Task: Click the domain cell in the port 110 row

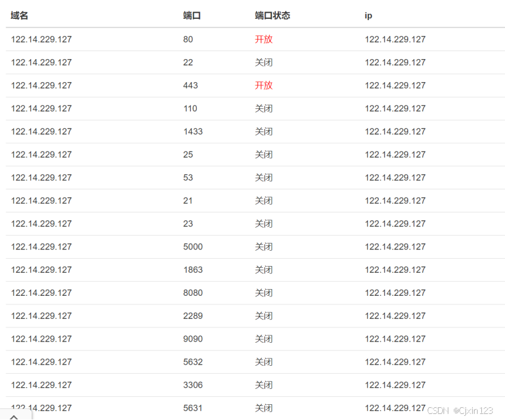Action: 41,108
